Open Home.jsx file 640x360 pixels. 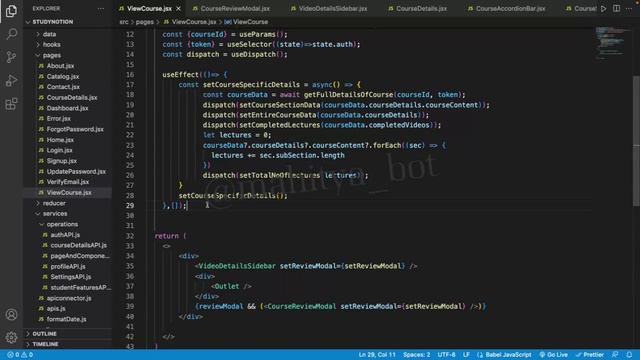60,140
